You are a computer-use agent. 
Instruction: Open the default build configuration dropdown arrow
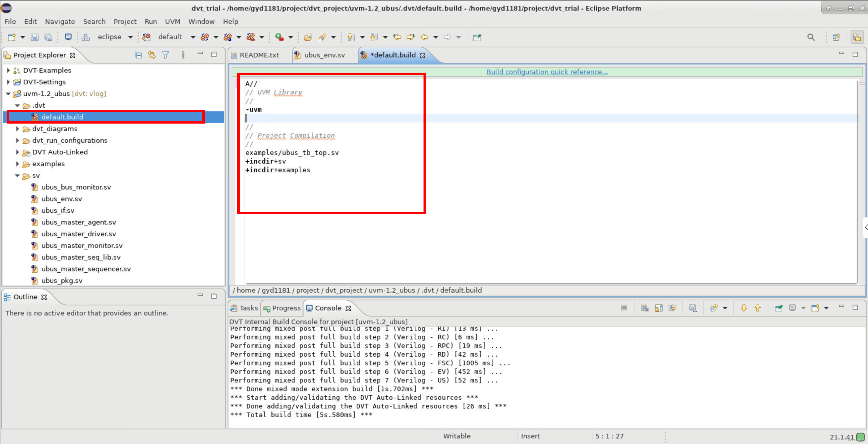click(x=193, y=37)
